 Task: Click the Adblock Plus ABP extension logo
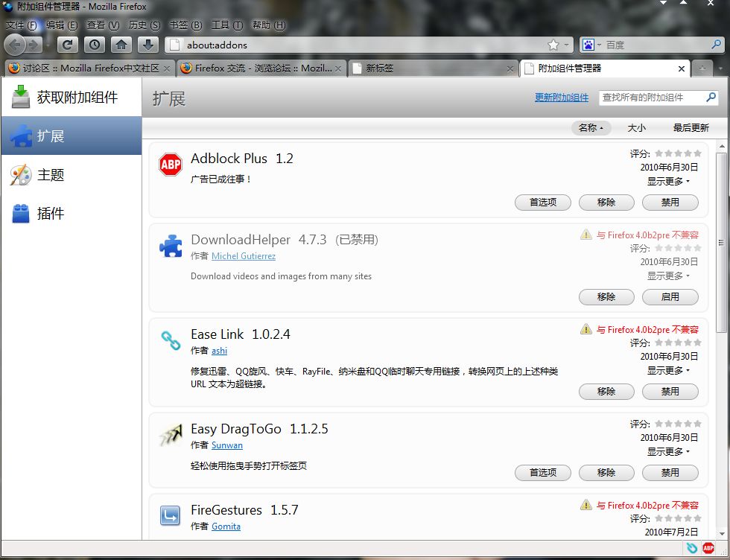(x=171, y=165)
